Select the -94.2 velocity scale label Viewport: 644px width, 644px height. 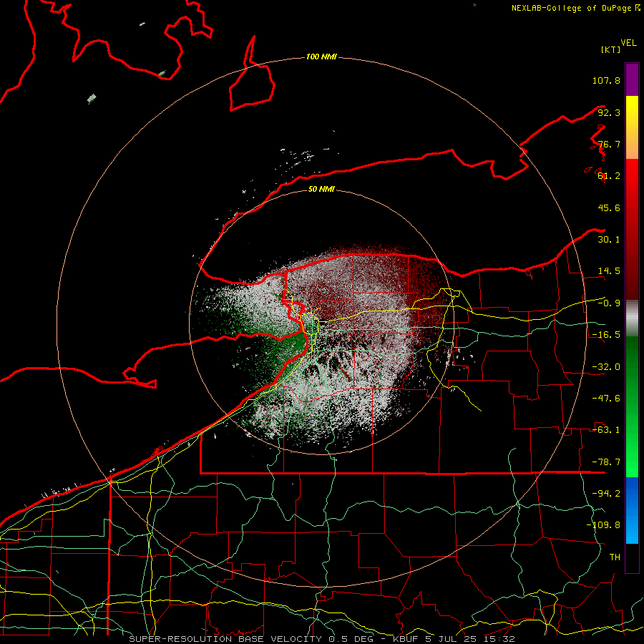[x=606, y=494]
